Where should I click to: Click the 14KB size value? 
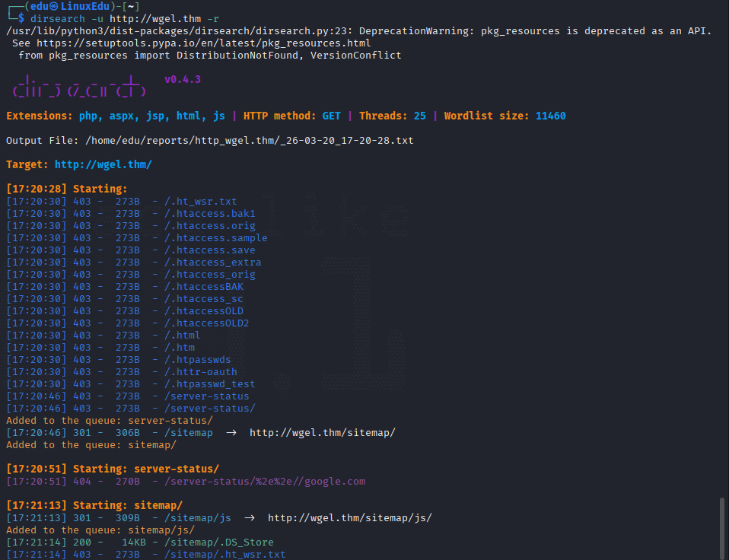[x=134, y=542]
